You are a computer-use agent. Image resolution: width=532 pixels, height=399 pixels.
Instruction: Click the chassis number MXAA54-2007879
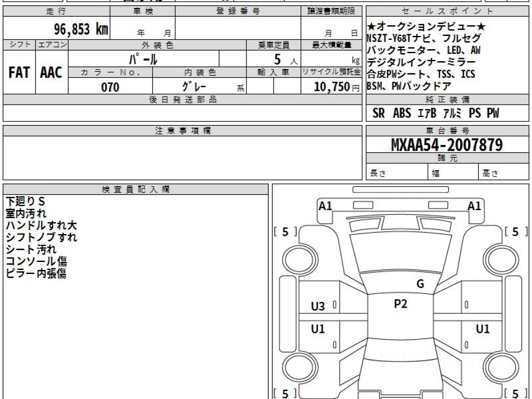point(447,145)
